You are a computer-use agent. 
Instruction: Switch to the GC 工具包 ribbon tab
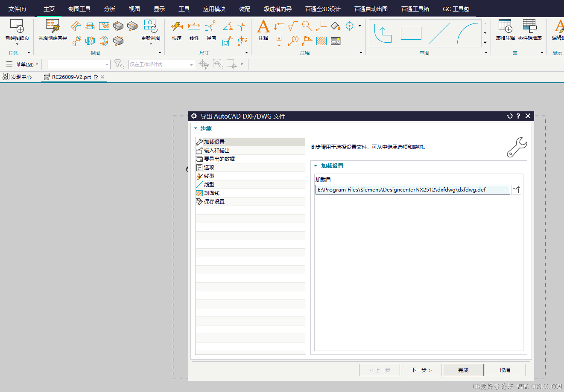click(x=456, y=9)
